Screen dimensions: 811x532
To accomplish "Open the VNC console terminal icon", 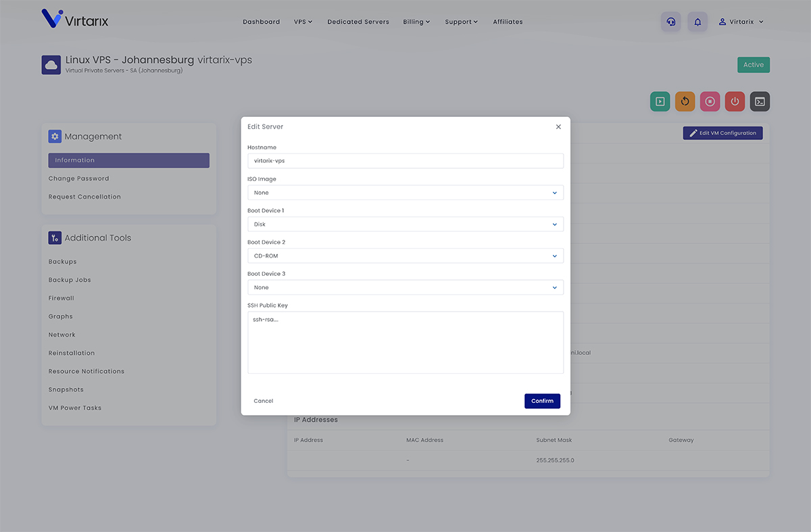I will click(760, 101).
